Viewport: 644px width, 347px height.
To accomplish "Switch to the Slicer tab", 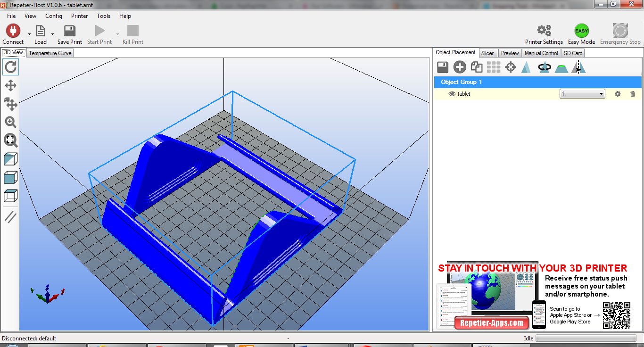I will point(487,53).
